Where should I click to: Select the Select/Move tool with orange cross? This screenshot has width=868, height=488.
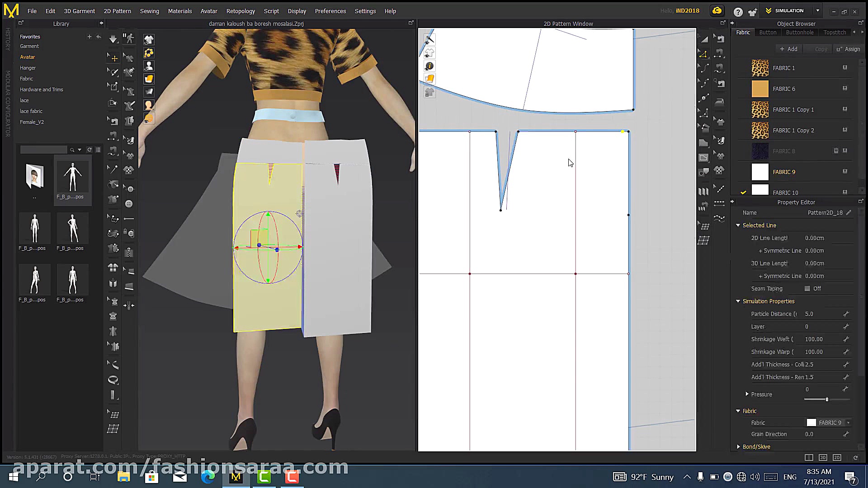click(x=113, y=58)
